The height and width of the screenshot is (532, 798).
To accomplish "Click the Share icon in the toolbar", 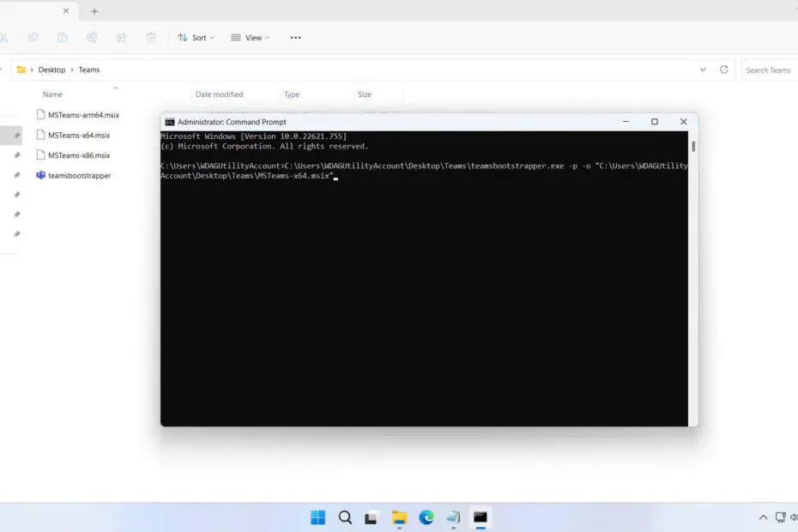I will [x=121, y=38].
